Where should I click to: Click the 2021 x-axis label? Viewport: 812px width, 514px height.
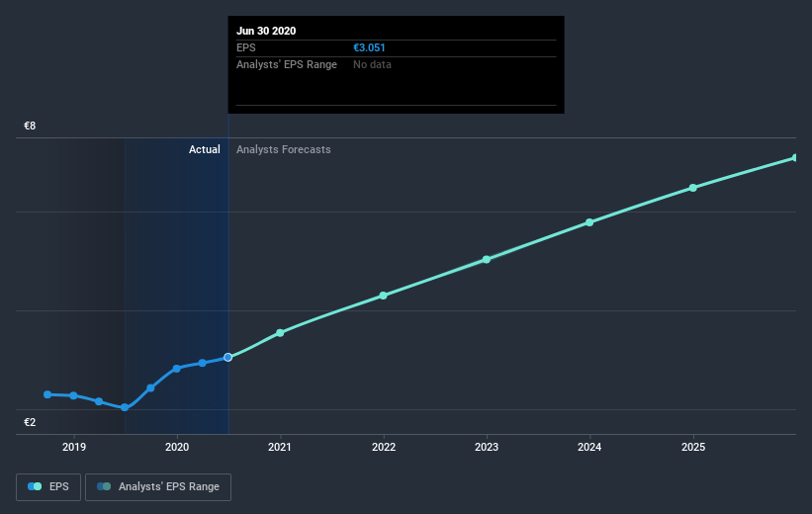[x=280, y=447]
